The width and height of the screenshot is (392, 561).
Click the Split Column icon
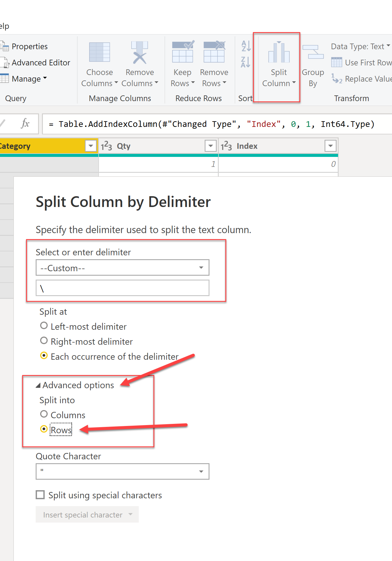279,52
